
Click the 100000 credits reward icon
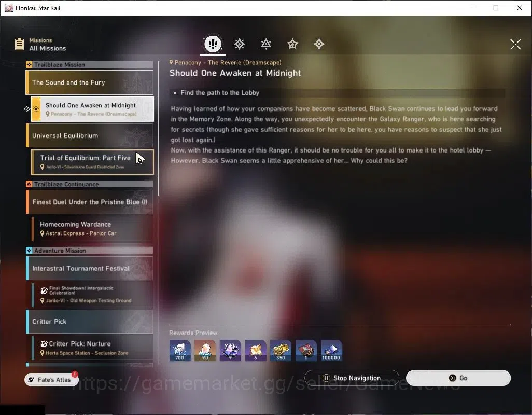(331, 351)
